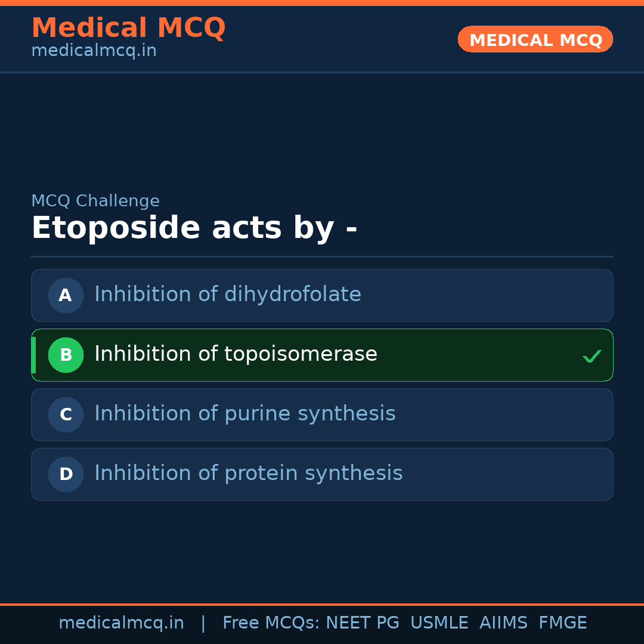Click the orange MEDICAL MCQ badge
Screen dimensions: 644x644
pos(535,39)
